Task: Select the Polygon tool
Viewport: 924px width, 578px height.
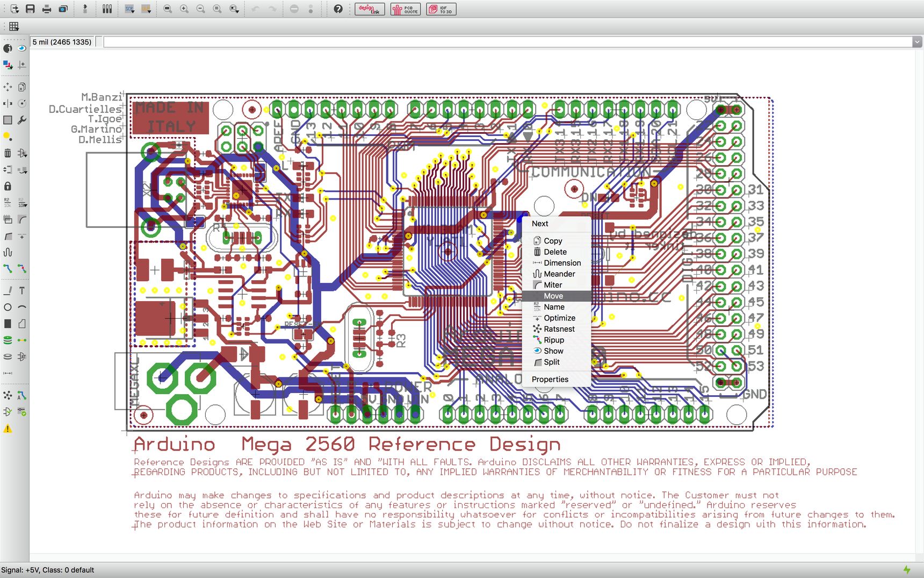Action: (x=21, y=324)
